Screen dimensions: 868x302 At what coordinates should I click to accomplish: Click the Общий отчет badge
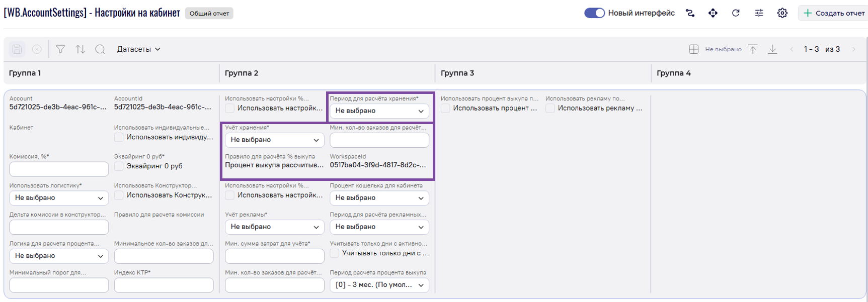pos(209,14)
